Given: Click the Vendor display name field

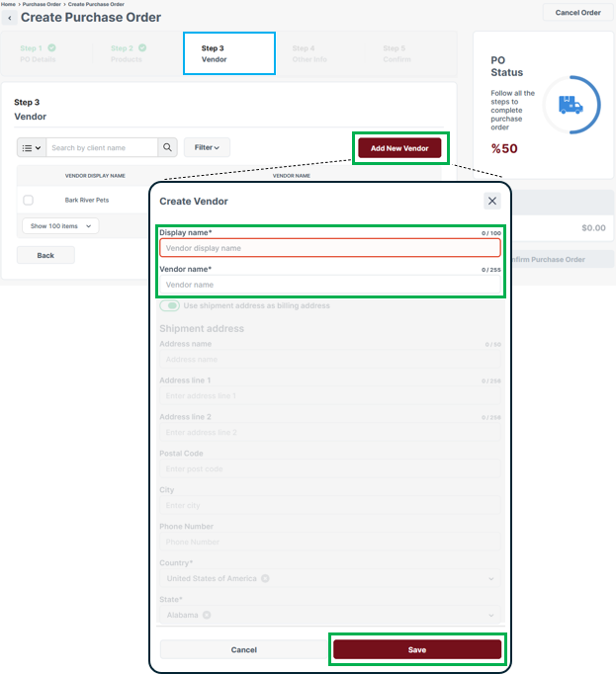Looking at the screenshot, I should click(x=330, y=248).
